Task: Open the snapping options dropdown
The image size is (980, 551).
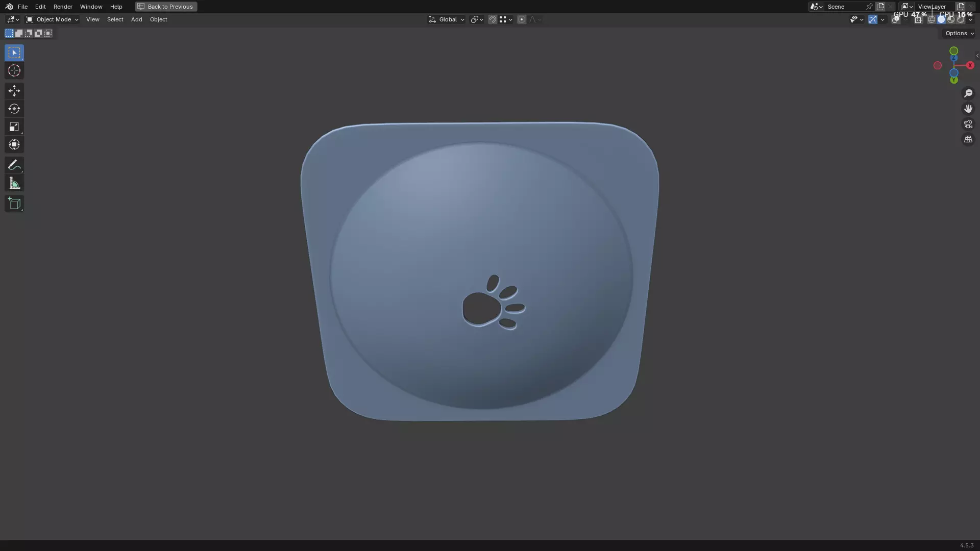Action: pos(506,19)
